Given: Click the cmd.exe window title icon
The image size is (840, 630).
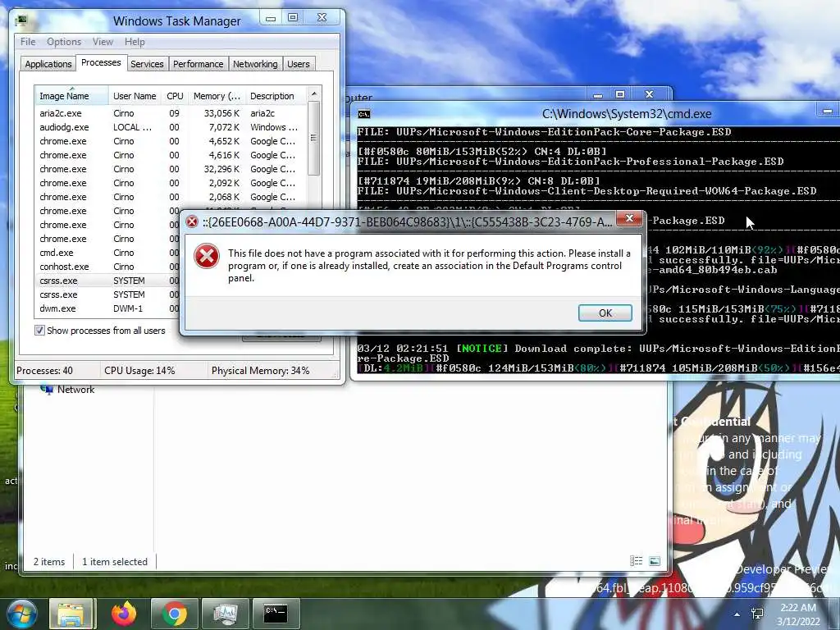Looking at the screenshot, I should coord(363,113).
